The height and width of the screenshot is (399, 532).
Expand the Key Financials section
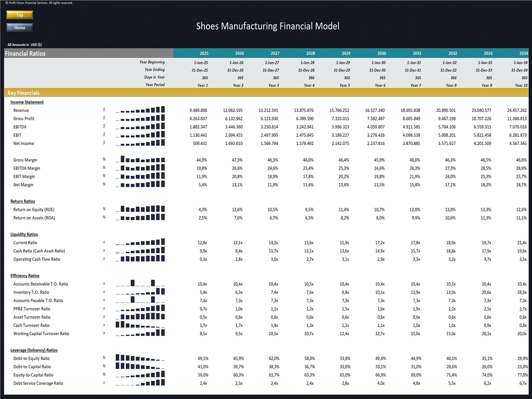pos(24,93)
